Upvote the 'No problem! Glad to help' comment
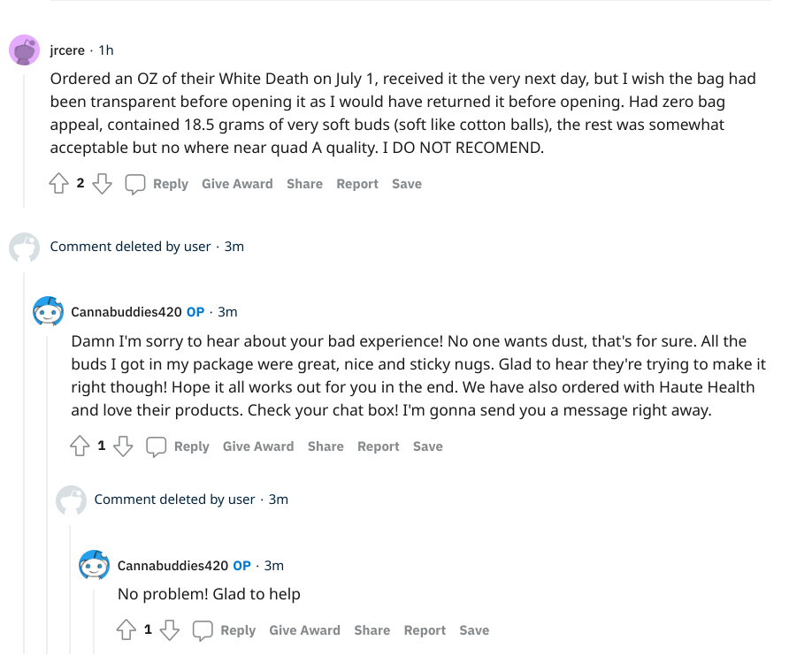 click(126, 629)
